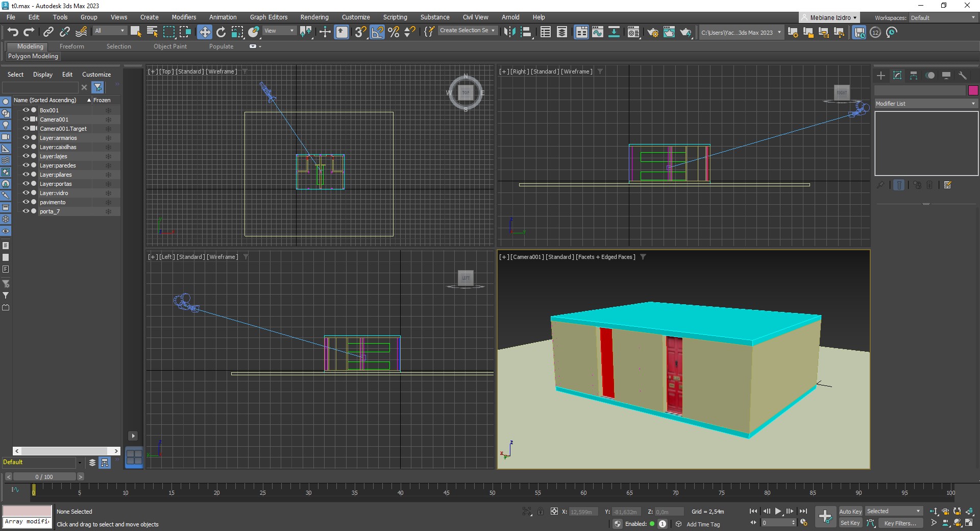The width and height of the screenshot is (980, 531).
Task: Open the Hierarchy panel tab icon
Action: tap(914, 76)
